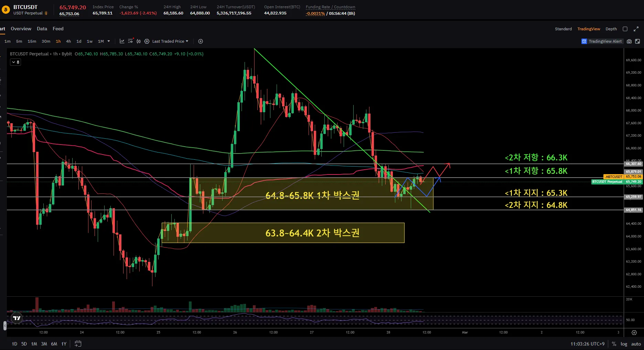The height and width of the screenshot is (350, 644).
Task: Toggle percent scale mode
Action: (x=614, y=344)
